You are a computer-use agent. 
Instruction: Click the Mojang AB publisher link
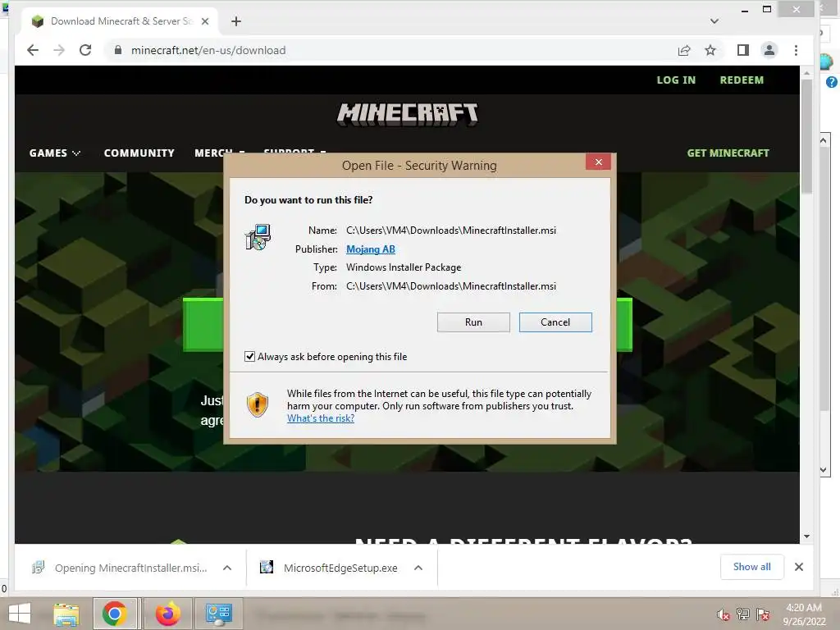pos(371,249)
